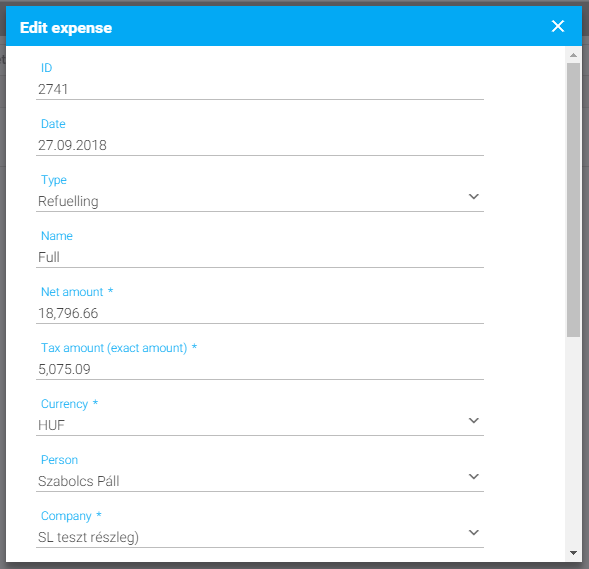Click the Date label
Viewport: 589px width, 569px height.
click(x=53, y=124)
